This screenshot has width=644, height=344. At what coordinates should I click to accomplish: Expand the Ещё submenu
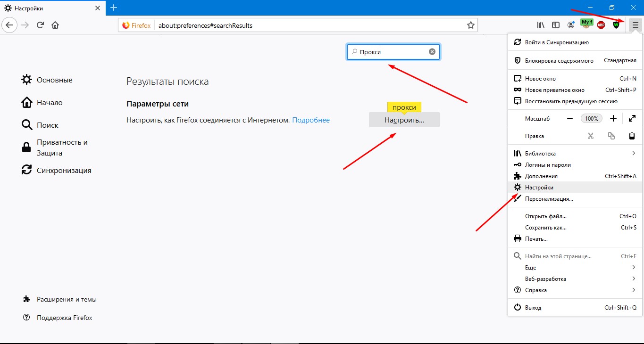[x=575, y=268]
